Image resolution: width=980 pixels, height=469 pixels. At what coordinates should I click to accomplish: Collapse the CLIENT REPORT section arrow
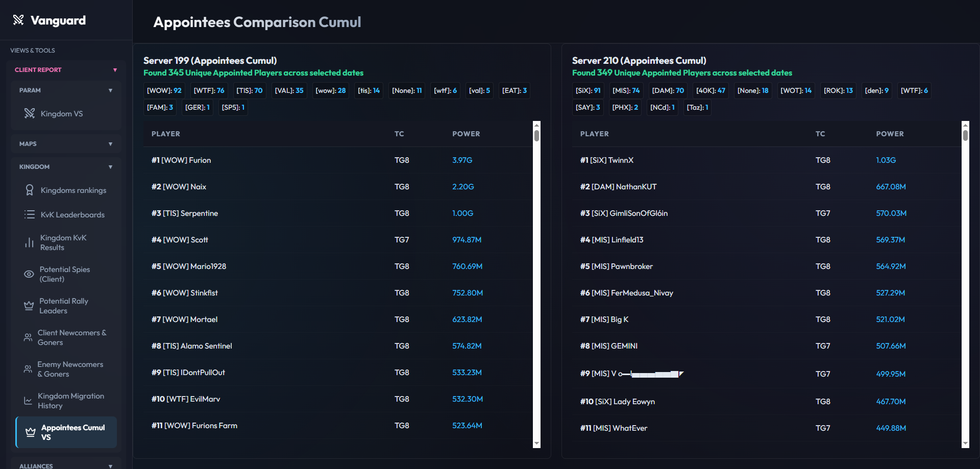tap(115, 70)
